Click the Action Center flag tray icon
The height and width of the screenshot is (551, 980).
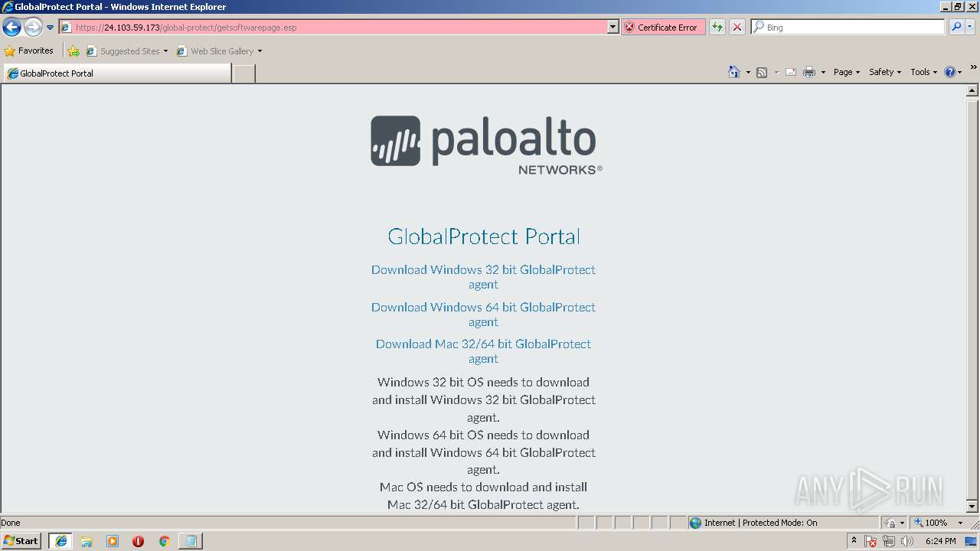[x=871, y=542]
